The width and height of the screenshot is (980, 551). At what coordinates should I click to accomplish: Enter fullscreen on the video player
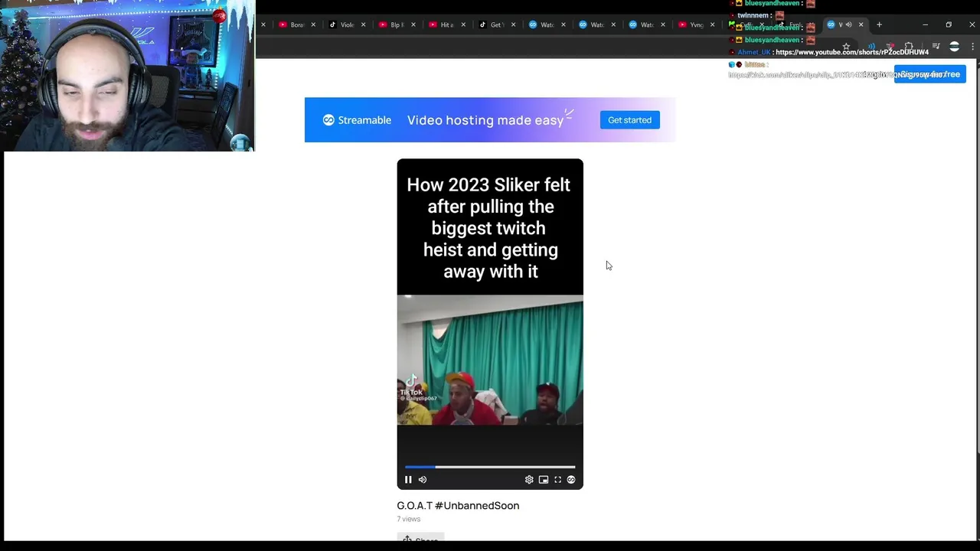pos(557,480)
